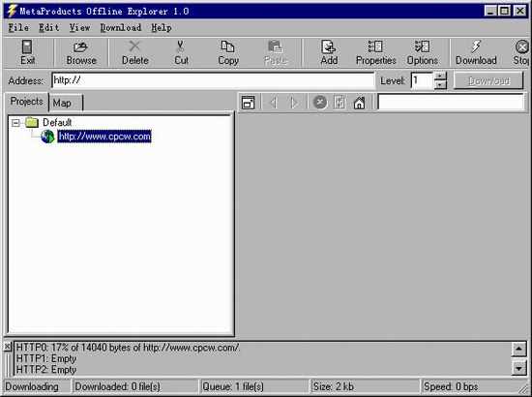Click the HTTP0 17% progress log line

click(128, 348)
